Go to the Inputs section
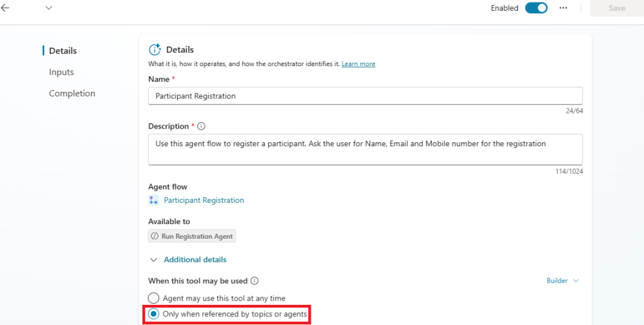The width and height of the screenshot is (644, 325). pyautogui.click(x=61, y=72)
